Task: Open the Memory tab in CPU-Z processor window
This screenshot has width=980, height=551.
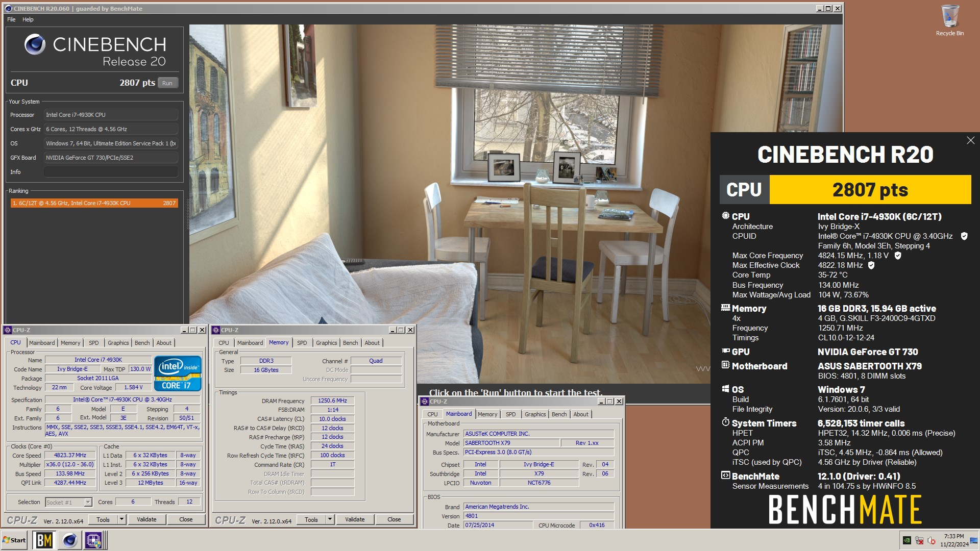Action: tap(70, 343)
